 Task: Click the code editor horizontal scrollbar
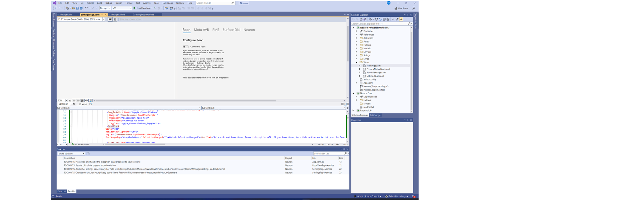[135, 144]
